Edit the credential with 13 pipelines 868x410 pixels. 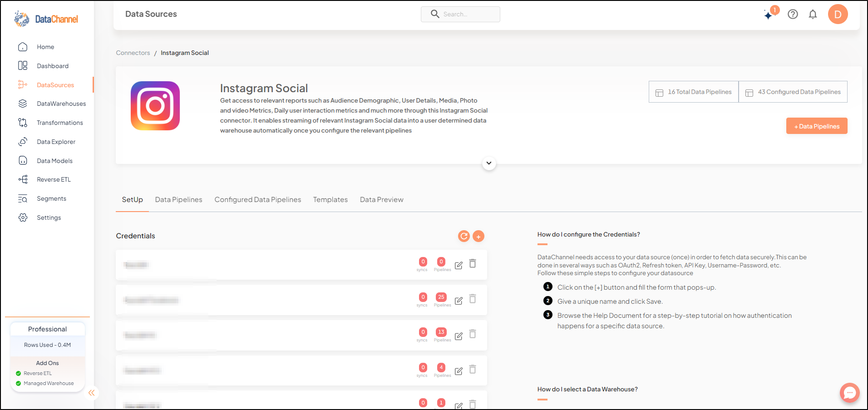click(459, 336)
